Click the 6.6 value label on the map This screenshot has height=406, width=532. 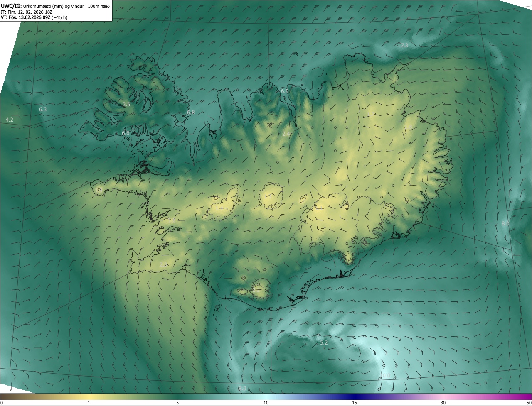pos(126,133)
